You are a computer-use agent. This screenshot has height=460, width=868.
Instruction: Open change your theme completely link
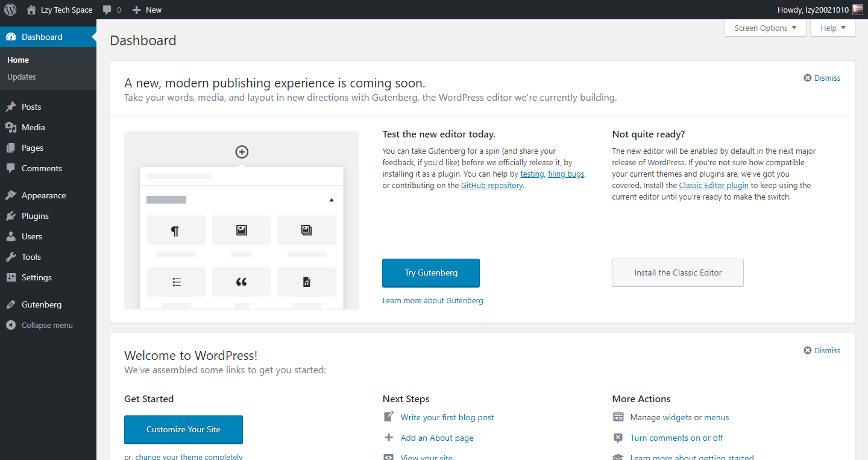(x=189, y=456)
